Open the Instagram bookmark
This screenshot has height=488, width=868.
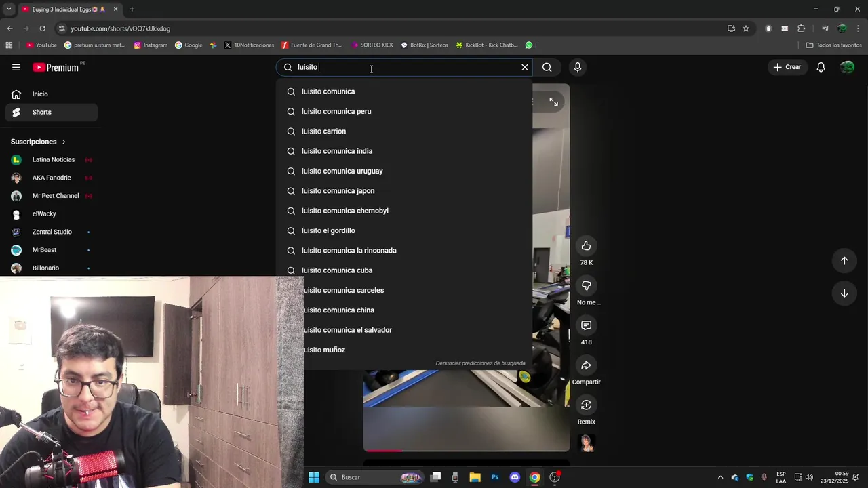coord(151,45)
